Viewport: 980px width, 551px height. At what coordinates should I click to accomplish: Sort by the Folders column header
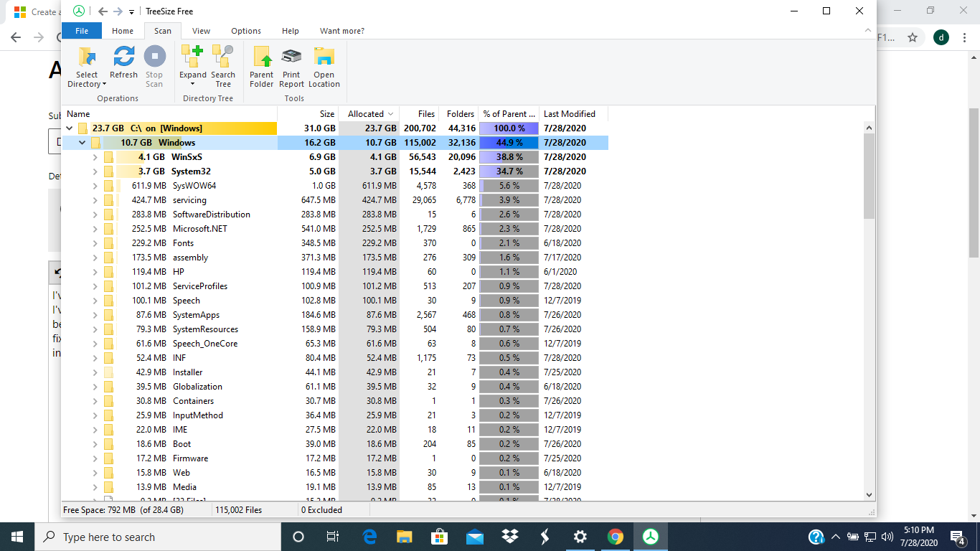[x=459, y=114]
